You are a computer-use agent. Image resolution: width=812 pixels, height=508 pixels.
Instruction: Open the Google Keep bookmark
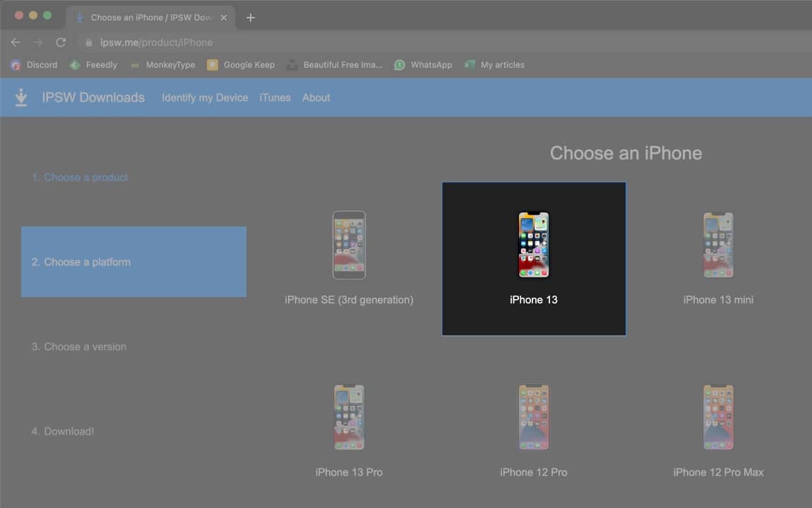[x=241, y=65]
